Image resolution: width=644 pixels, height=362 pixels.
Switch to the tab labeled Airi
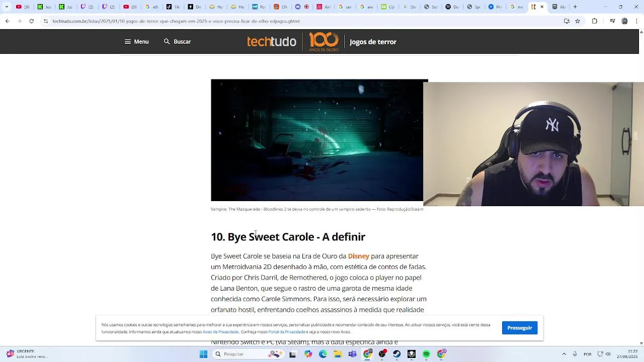324,7
